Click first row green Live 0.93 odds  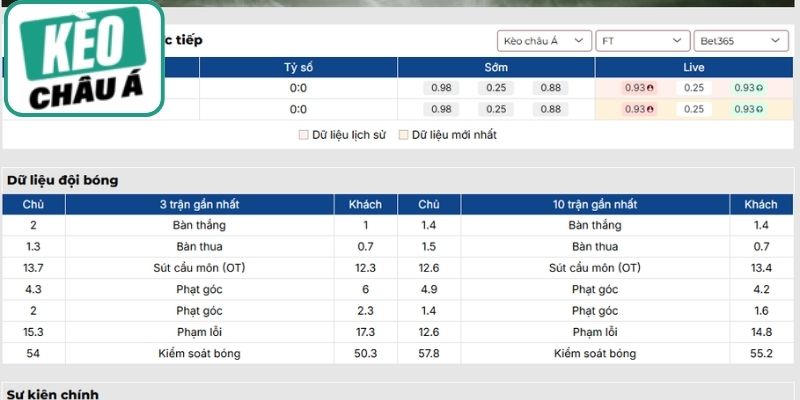pos(748,88)
